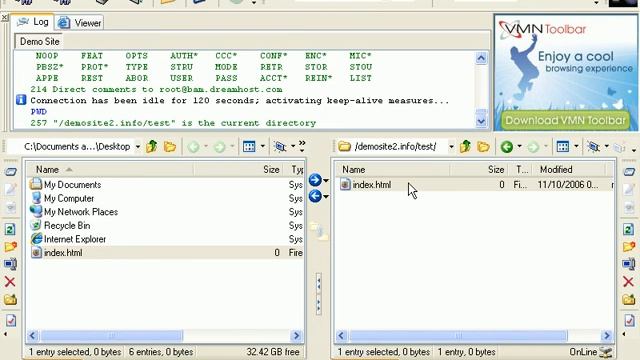Close the log pane with its X
Image resolution: width=640 pixels, height=360 pixels.
(x=4, y=18)
